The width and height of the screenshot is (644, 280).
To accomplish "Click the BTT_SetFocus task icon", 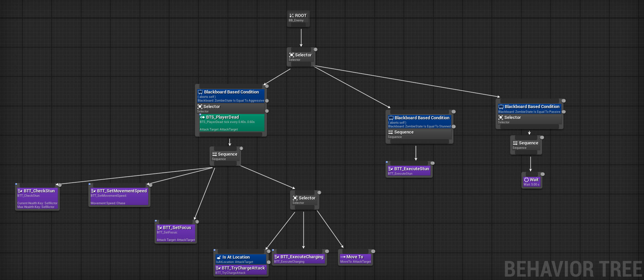I will (x=159, y=228).
